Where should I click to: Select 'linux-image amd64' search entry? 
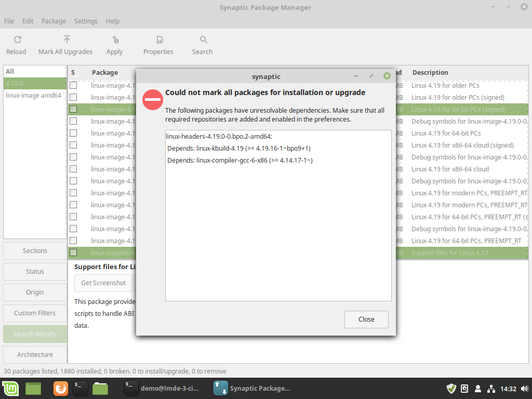tap(35, 96)
